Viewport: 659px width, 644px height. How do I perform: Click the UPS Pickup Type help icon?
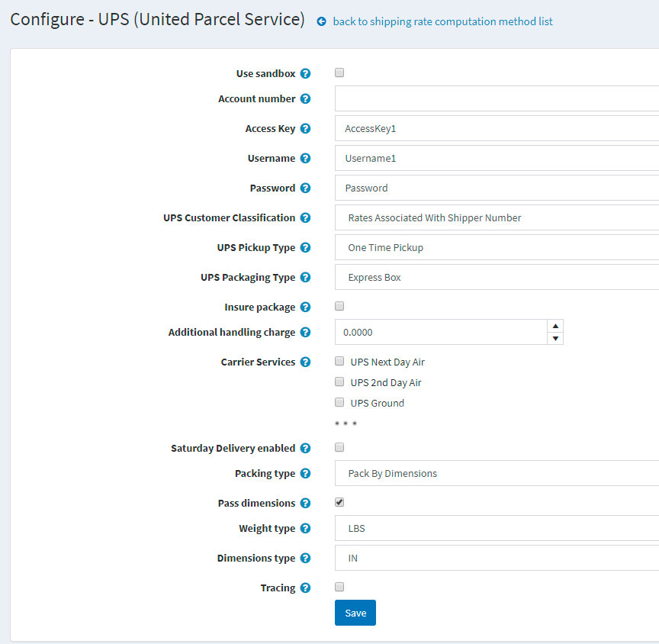point(305,247)
